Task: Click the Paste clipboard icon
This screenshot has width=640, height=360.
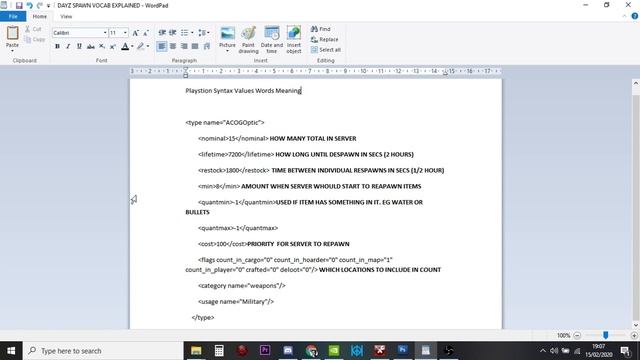Action: [12, 32]
